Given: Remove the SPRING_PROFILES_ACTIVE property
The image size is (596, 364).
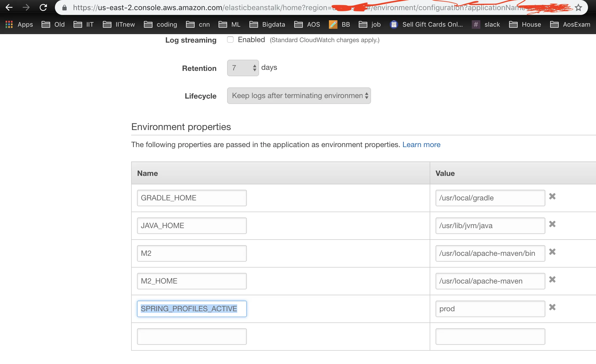Looking at the screenshot, I should [552, 307].
